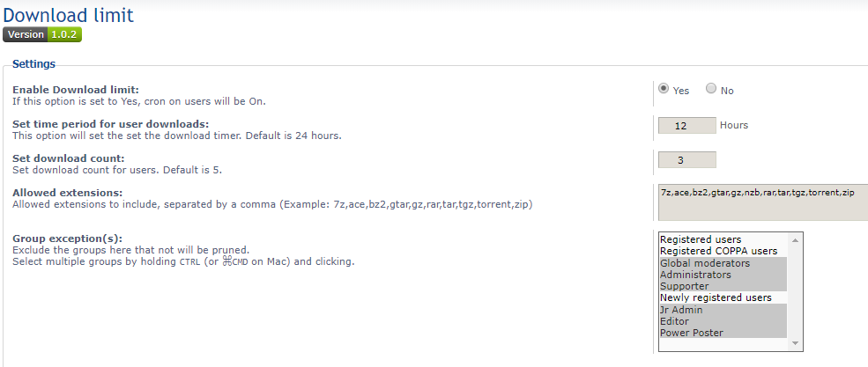
Task: Click the Enable Download limit label
Action: [x=76, y=90]
